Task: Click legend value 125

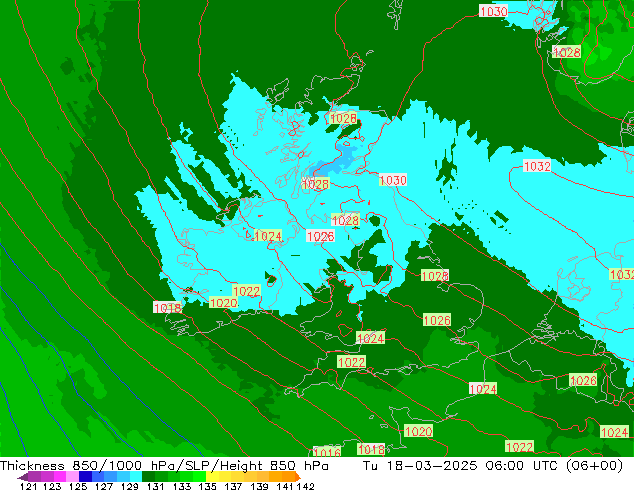Action: tap(78, 486)
